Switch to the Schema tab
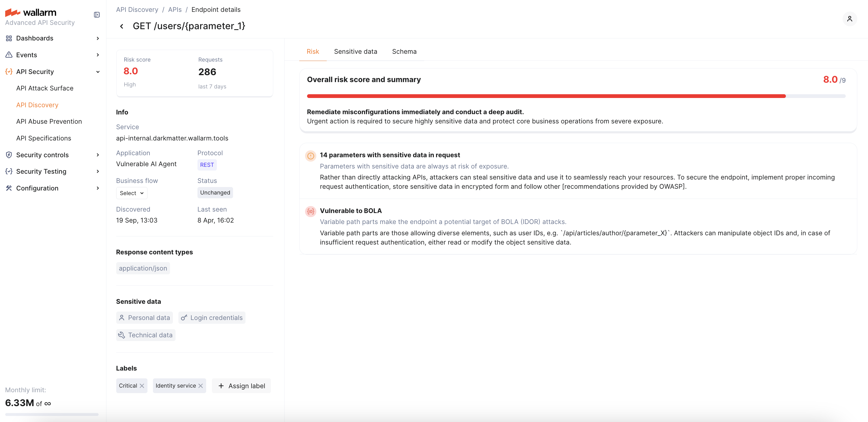Image resolution: width=868 pixels, height=422 pixels. click(404, 51)
